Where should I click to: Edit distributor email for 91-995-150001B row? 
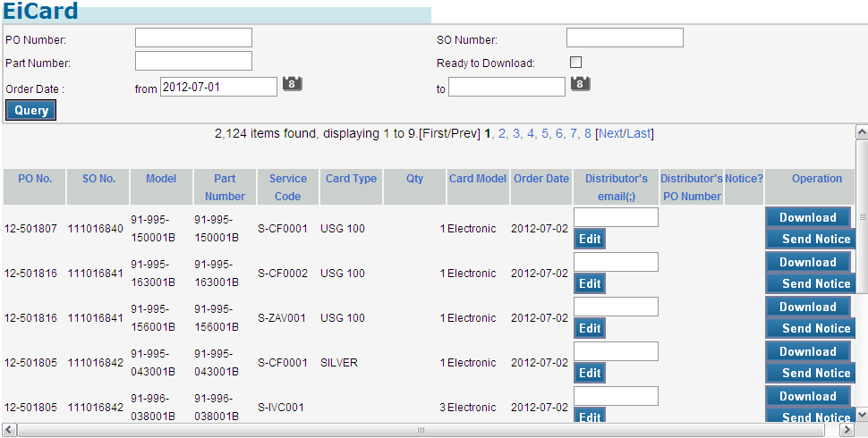click(x=590, y=239)
